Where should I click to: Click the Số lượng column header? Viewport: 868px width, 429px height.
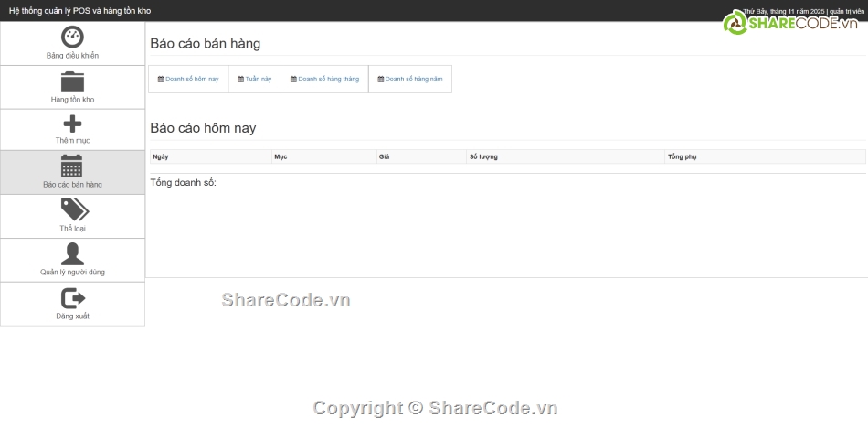(566, 156)
